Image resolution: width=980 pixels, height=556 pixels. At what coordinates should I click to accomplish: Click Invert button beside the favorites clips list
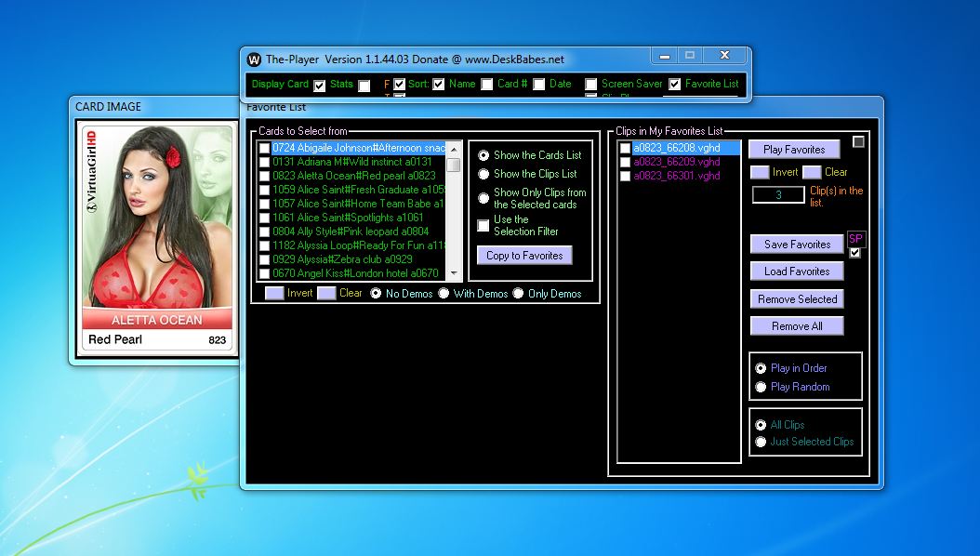pyautogui.click(x=760, y=172)
